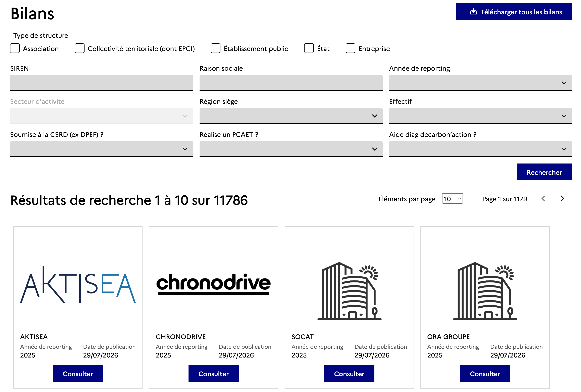Click the download icon in Télécharger button
This screenshot has width=581, height=392.
[x=473, y=11]
